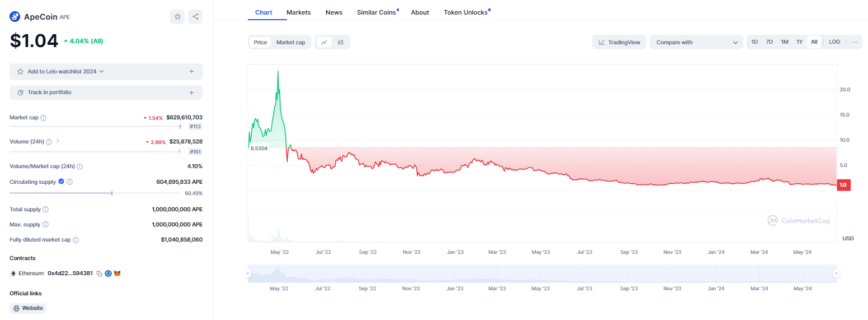This screenshot has width=868, height=320.
Task: Click right handle of chart range slider
Action: point(836,273)
